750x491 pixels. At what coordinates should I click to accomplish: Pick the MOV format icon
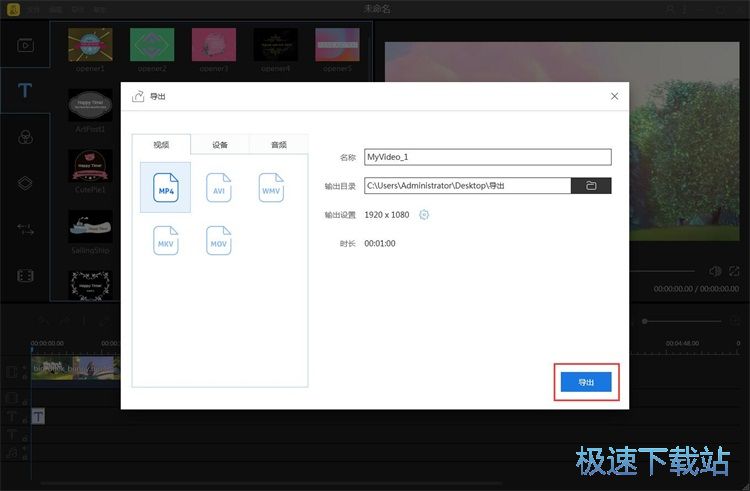(219, 240)
